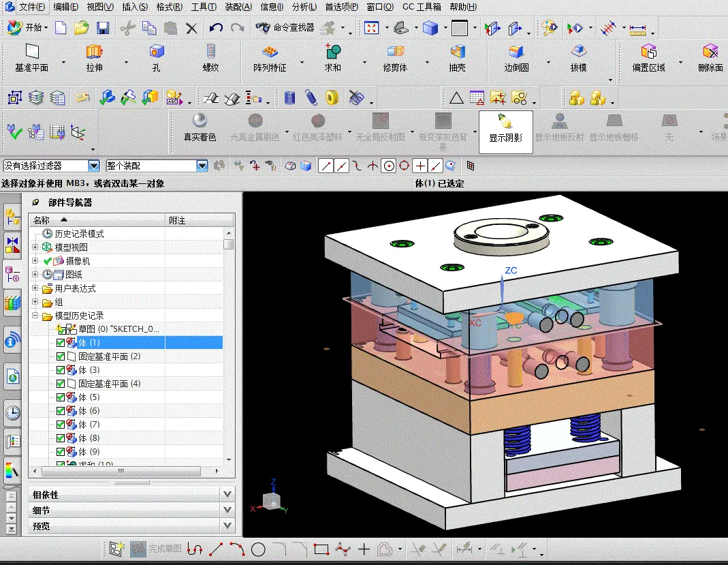
Task: Click the XYZ view triad cube
Action: click(x=271, y=501)
